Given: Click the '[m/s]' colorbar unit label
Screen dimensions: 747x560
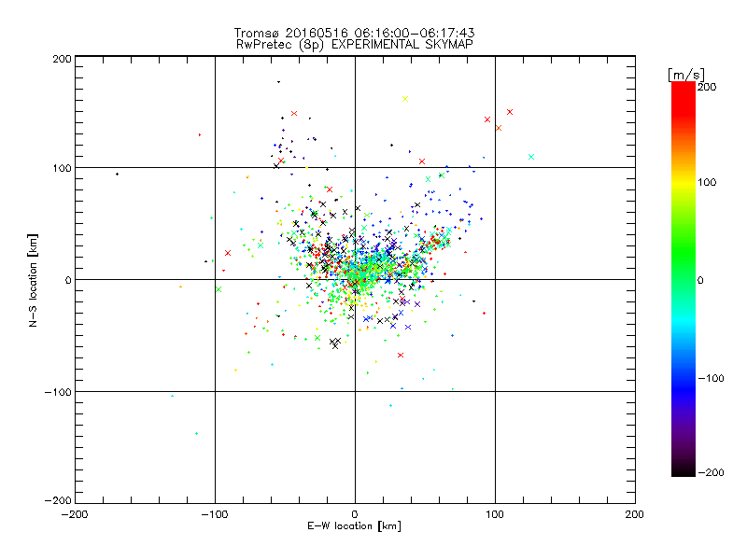Looking at the screenshot, I should pos(686,75).
